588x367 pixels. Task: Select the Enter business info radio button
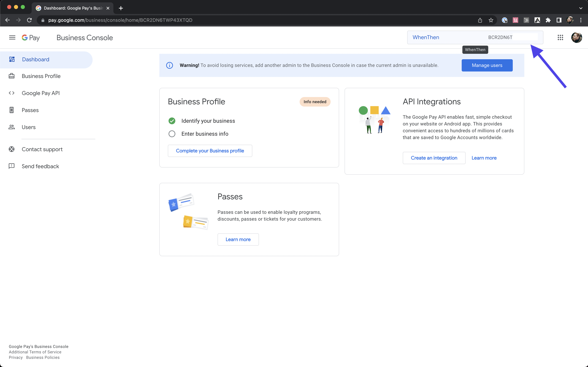pyautogui.click(x=172, y=134)
